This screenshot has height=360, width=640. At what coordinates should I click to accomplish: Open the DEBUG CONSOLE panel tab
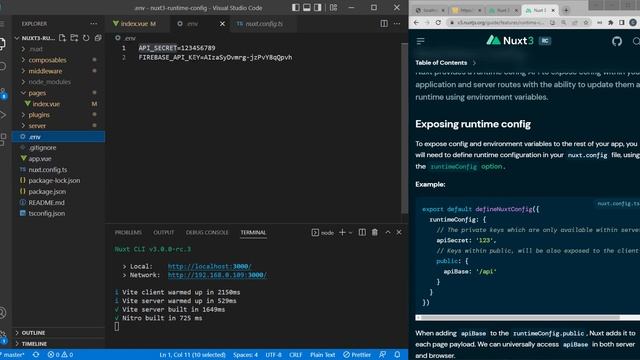(x=207, y=232)
